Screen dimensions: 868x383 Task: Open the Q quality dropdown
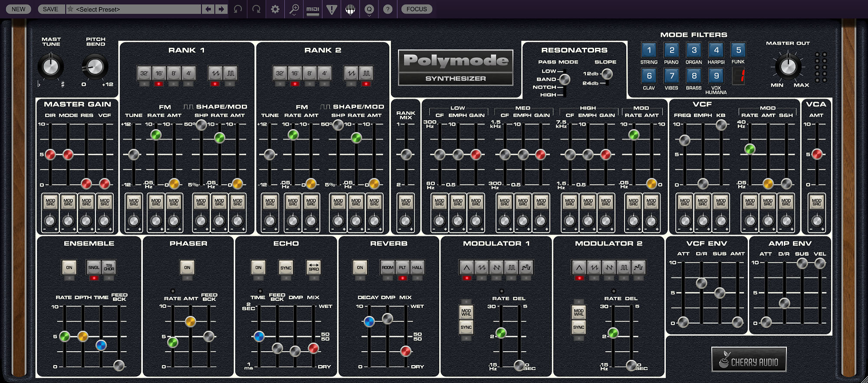369,9
